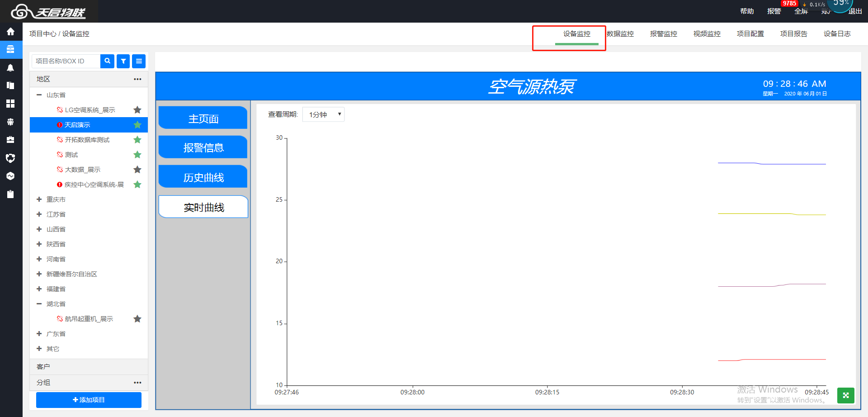The height and width of the screenshot is (417, 868).
Task: Expand the 山西省 tree node
Action: [x=39, y=229]
